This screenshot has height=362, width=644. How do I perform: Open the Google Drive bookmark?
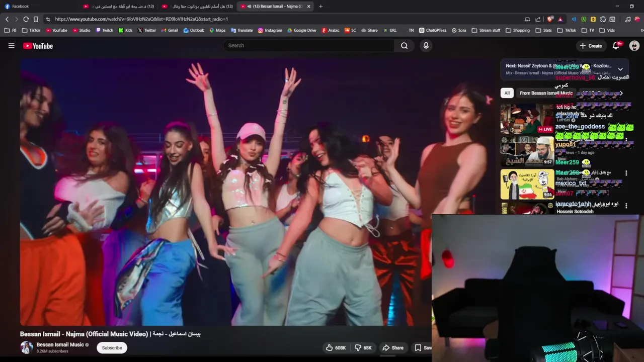click(x=301, y=30)
